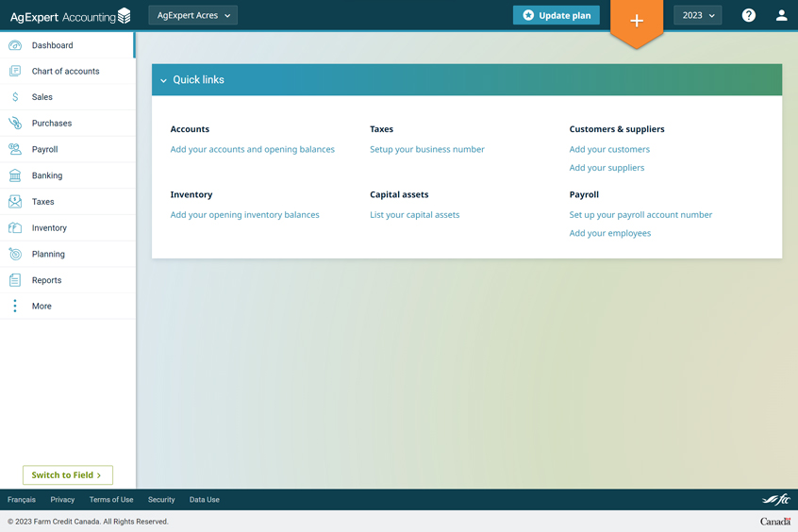This screenshot has width=798, height=532.
Task: Click the Taxes envelope icon
Action: pos(15,202)
